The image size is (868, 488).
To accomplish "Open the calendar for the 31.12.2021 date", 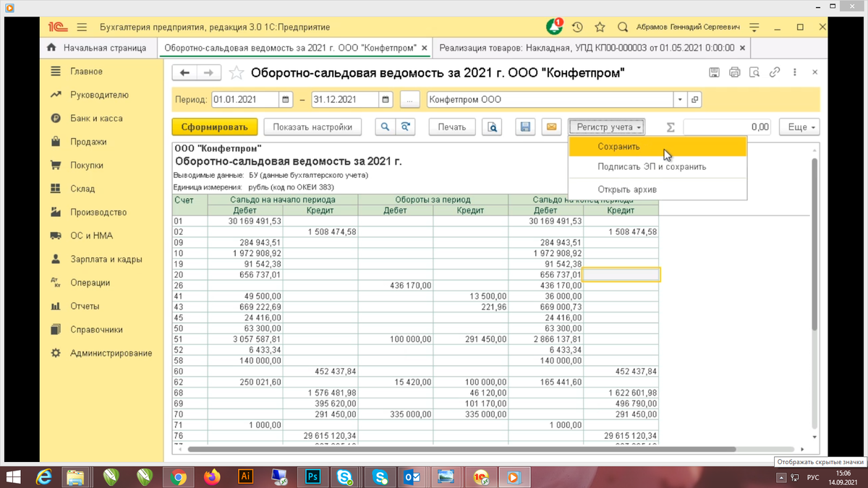I will click(x=386, y=100).
